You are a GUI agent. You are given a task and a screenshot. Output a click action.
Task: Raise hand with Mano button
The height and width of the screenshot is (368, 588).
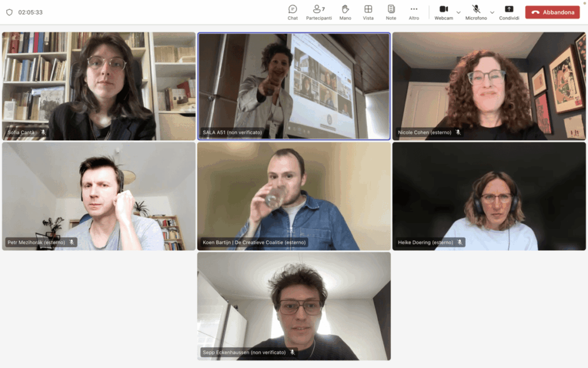[x=345, y=13]
